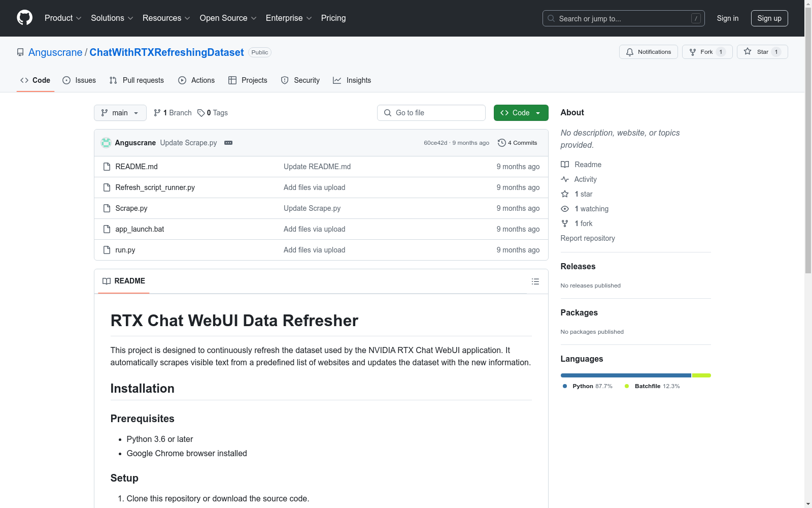Open the Issues tab

79,80
